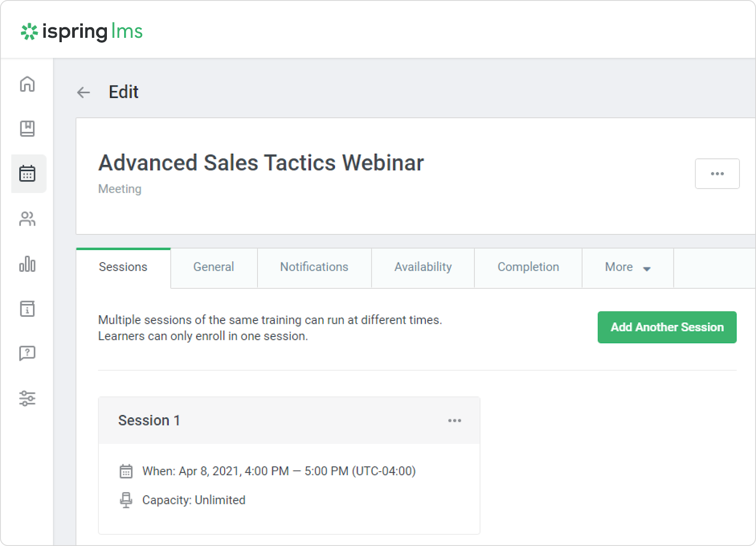Open the Courses bookmark icon in sidebar
The image size is (756, 546).
point(27,129)
